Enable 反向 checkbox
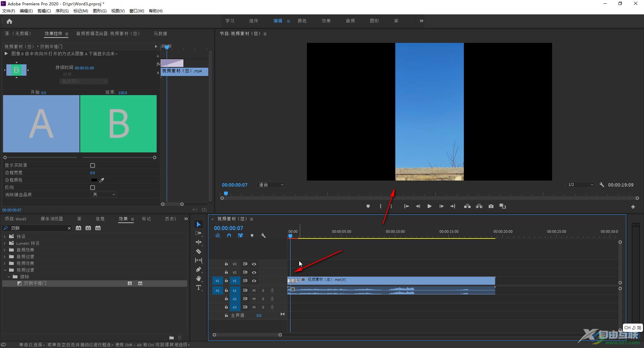 [93, 188]
